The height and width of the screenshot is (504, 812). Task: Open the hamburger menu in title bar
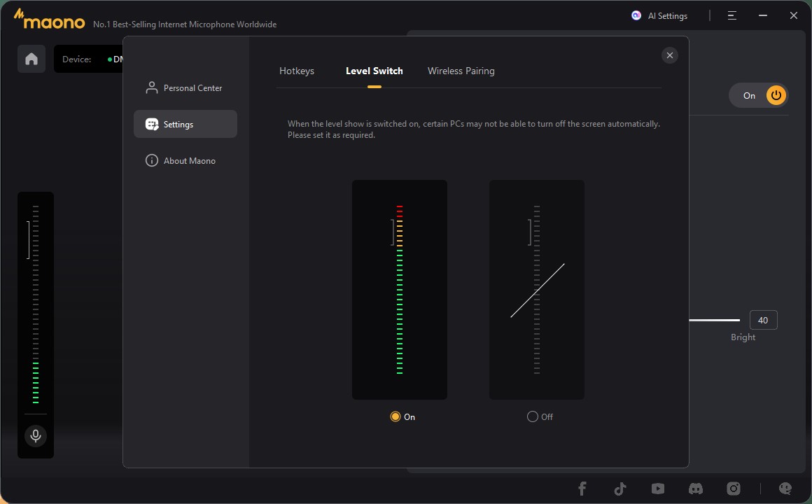[732, 15]
